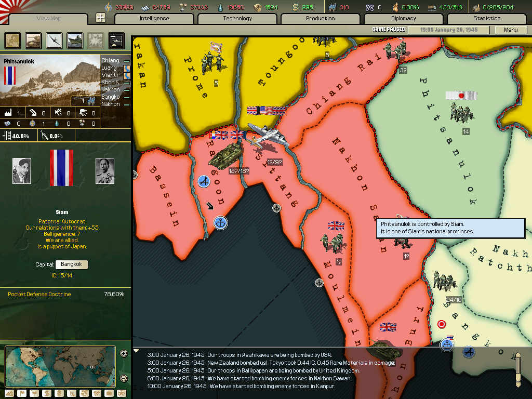
Task: Click the province overview map icon in toolbar
Action: coord(12,41)
